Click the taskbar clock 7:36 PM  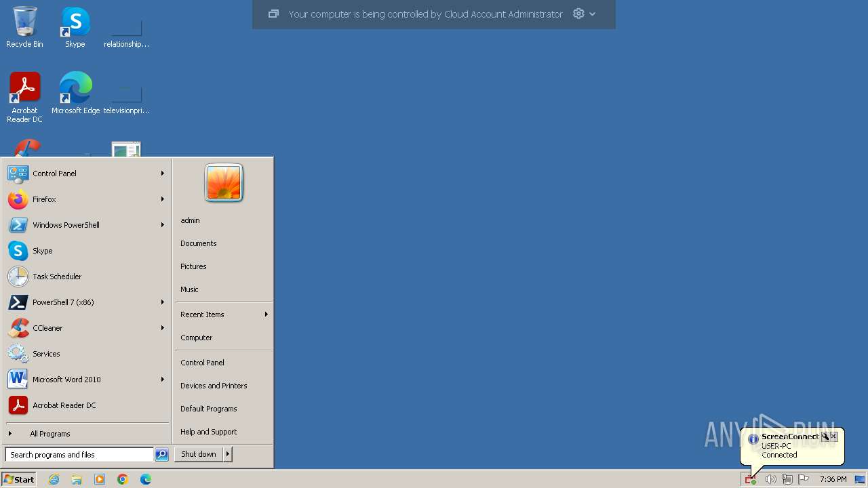[x=833, y=480]
